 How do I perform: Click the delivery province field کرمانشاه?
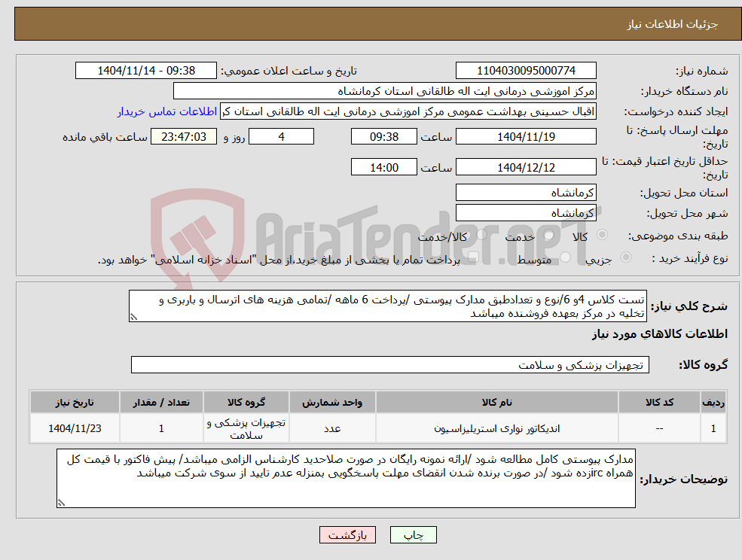pos(526,193)
